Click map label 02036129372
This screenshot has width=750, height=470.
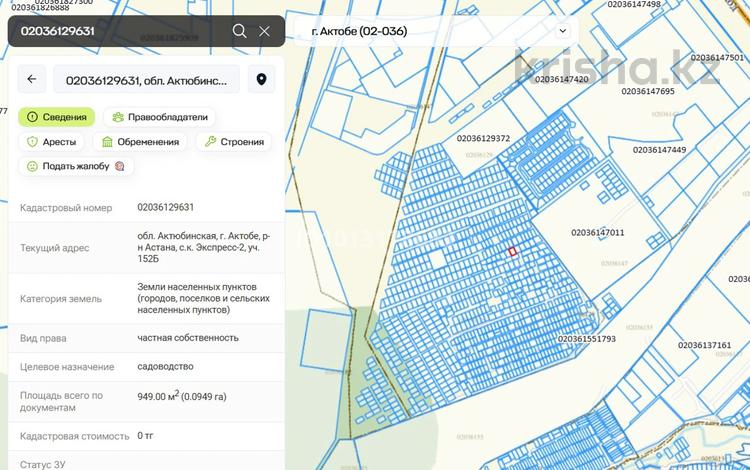pyautogui.click(x=483, y=139)
